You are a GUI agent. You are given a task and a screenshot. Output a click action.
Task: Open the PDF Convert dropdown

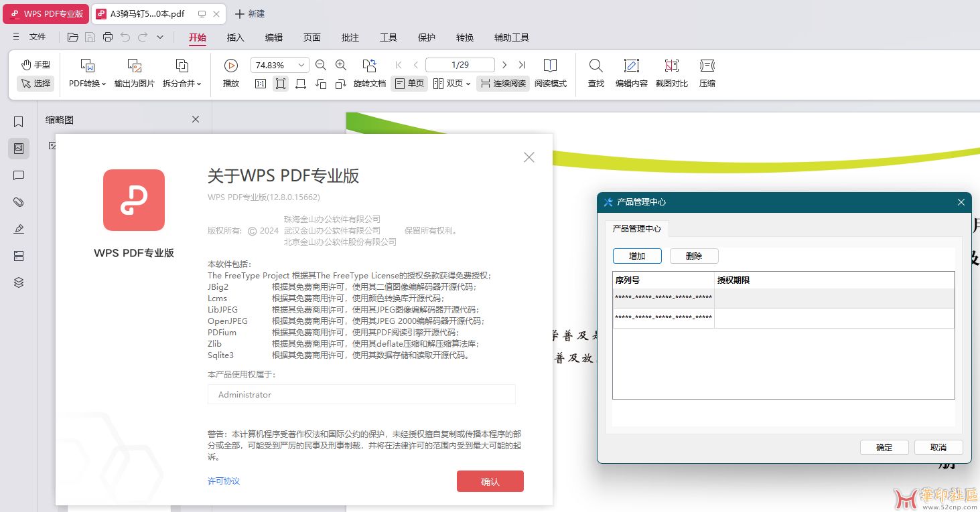point(88,84)
